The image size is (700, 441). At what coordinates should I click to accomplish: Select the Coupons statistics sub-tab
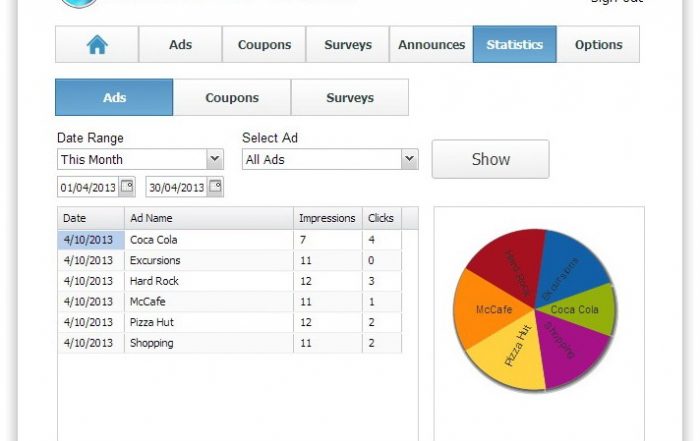(232, 97)
